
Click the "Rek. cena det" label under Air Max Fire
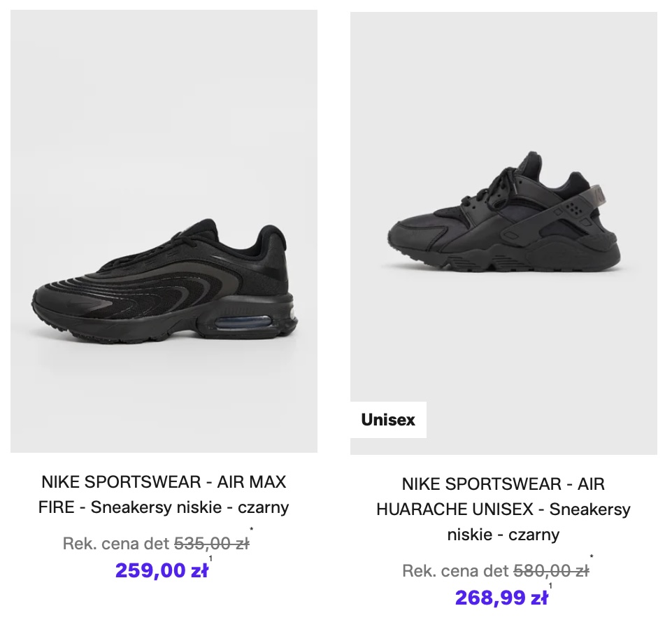116,543
